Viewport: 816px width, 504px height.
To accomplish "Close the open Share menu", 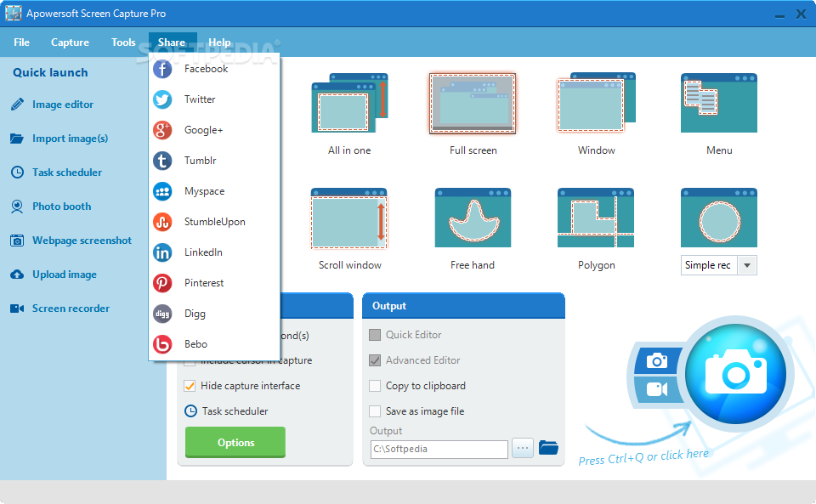I will 173,42.
